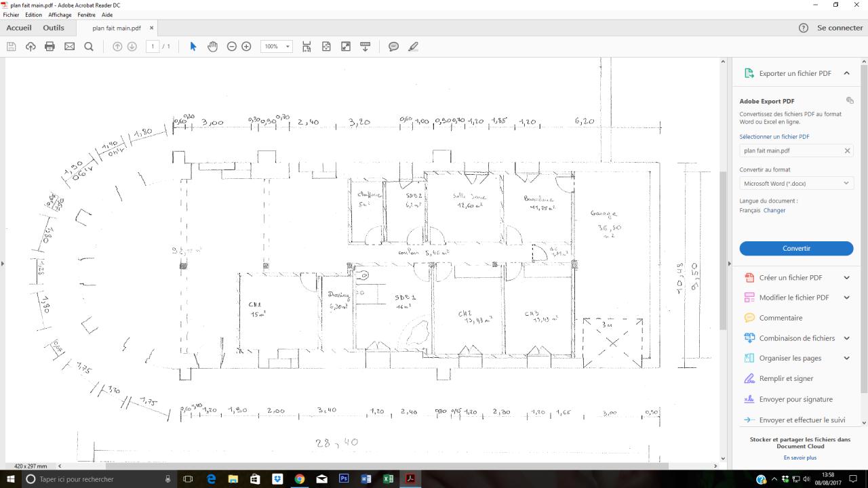The width and height of the screenshot is (868, 488).
Task: Expand Modifier le fichier PDF
Action: click(x=847, y=298)
